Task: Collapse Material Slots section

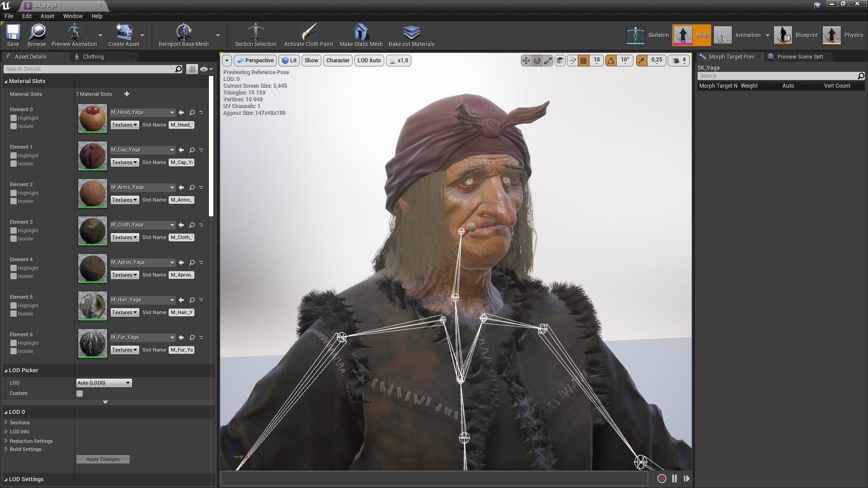Action: click(x=6, y=81)
